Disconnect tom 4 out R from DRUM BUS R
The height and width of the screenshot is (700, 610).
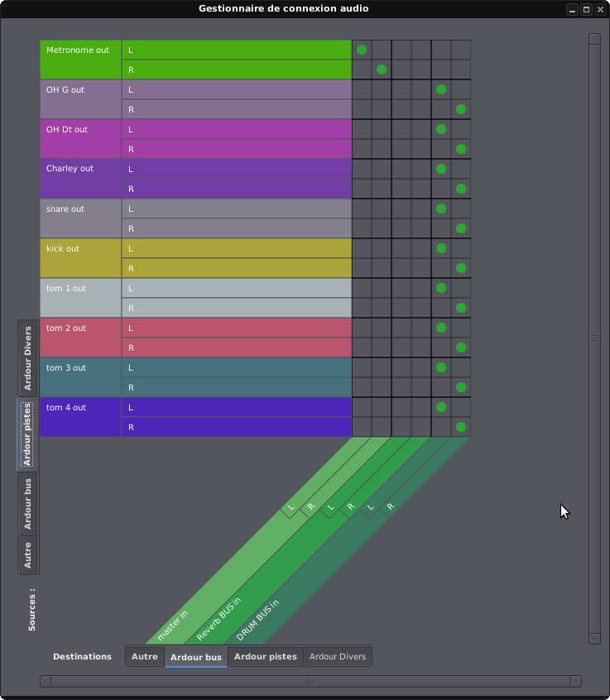point(461,427)
